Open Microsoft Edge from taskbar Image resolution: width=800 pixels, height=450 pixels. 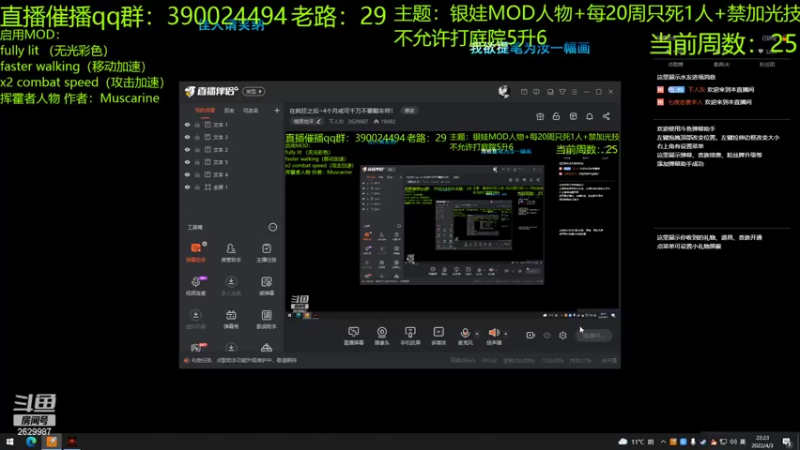[31, 442]
